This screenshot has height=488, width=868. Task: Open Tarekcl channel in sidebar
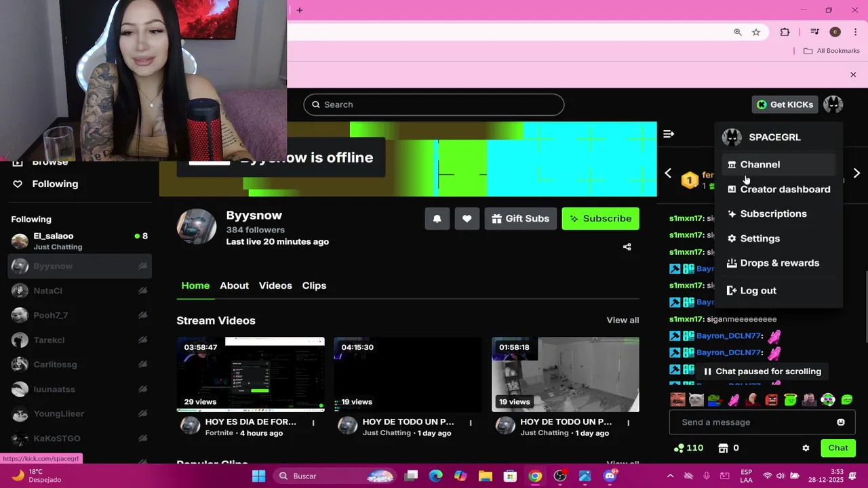point(80,340)
